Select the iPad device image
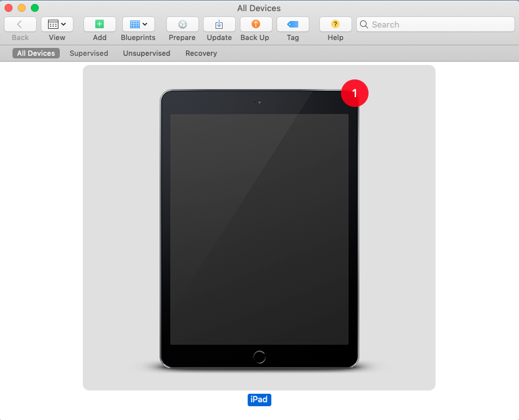Viewport: 519px width, 420px height. click(x=259, y=230)
